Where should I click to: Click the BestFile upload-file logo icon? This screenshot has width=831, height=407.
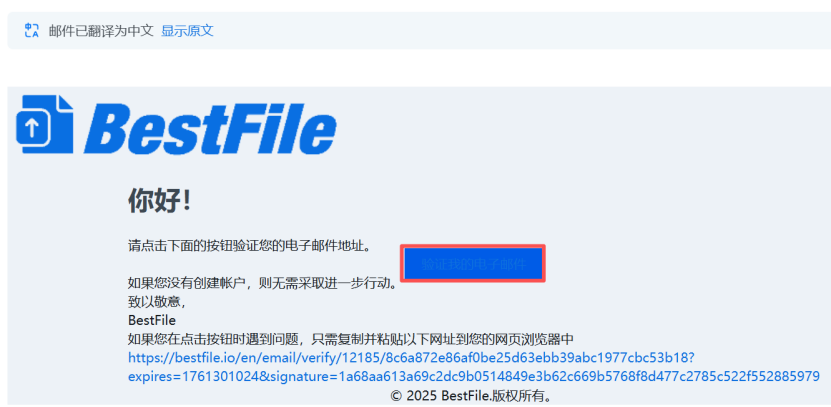click(x=45, y=124)
